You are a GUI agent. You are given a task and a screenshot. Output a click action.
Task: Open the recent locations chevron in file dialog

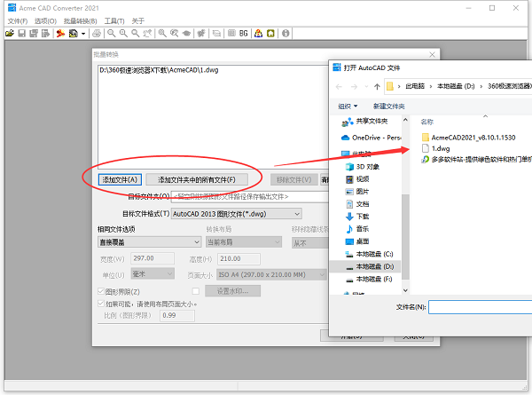[366, 87]
